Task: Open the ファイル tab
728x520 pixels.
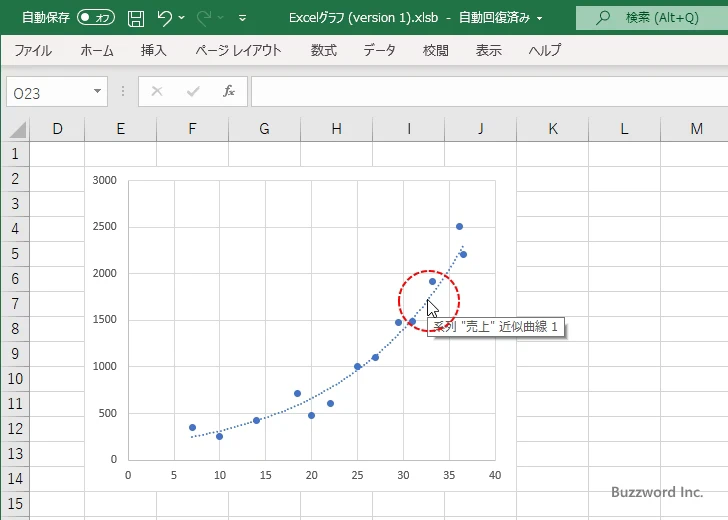Action: [x=32, y=50]
